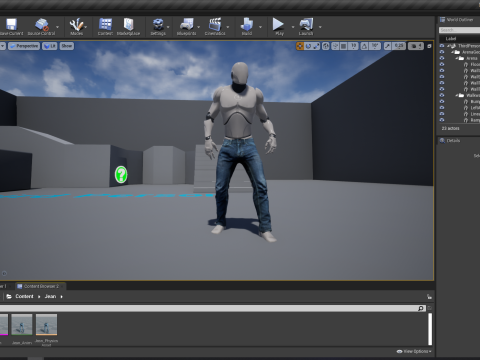Screen dimensions: 480x360
Task: Click the Jean breadcrumb folder
Action: [50, 296]
